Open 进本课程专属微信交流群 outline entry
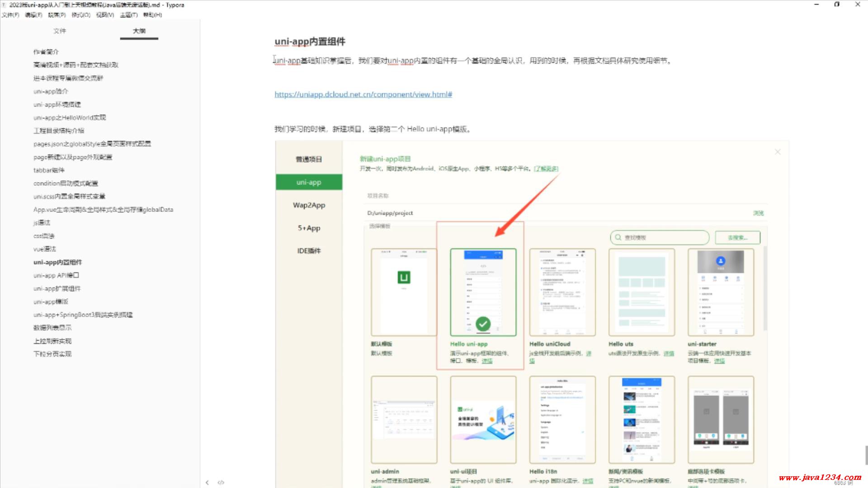This screenshot has width=868, height=488. click(68, 78)
